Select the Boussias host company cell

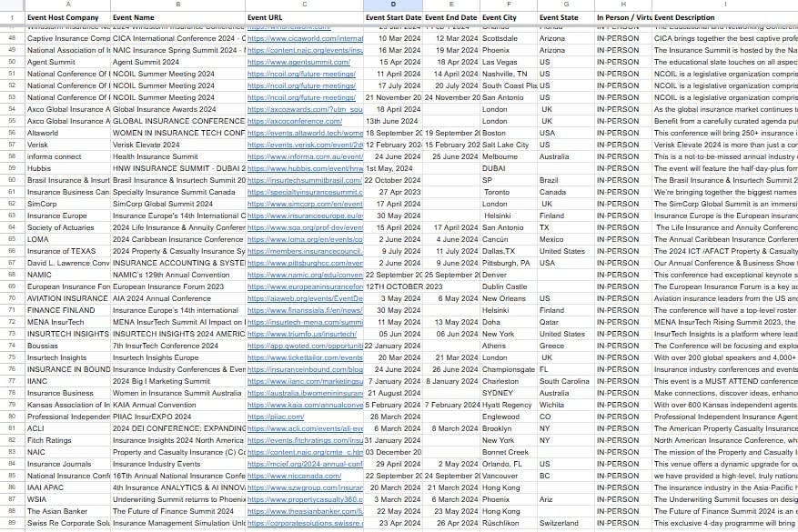[67, 346]
